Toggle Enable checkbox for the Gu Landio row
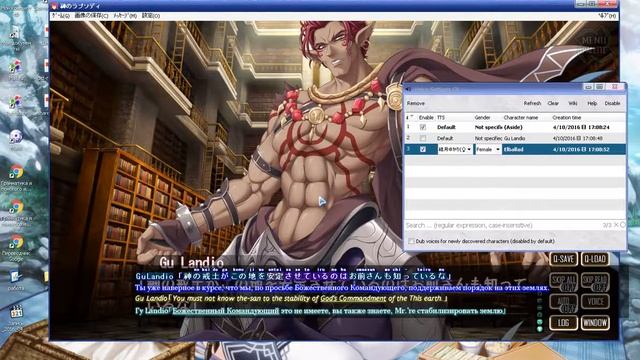This screenshot has height=360, width=640. (x=423, y=138)
